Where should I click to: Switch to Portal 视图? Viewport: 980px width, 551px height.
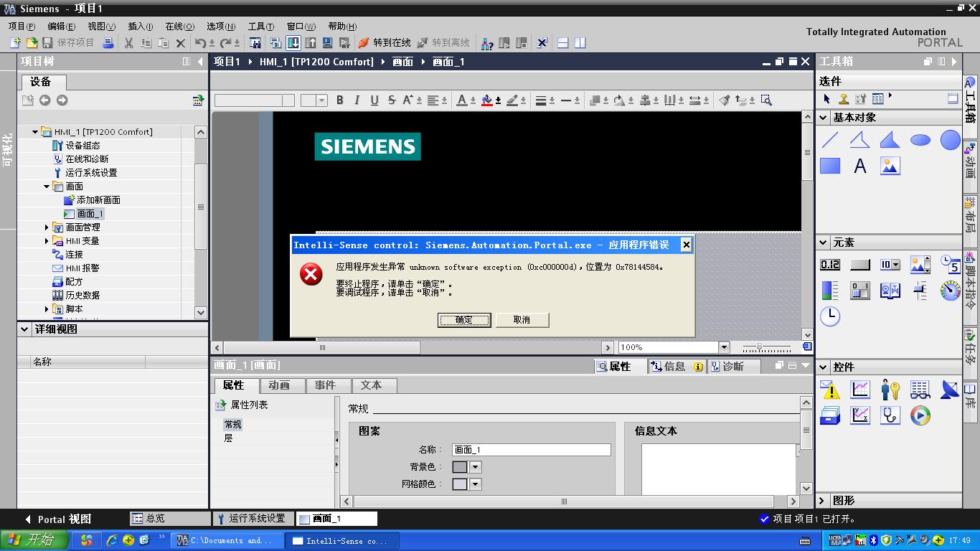click(58, 519)
